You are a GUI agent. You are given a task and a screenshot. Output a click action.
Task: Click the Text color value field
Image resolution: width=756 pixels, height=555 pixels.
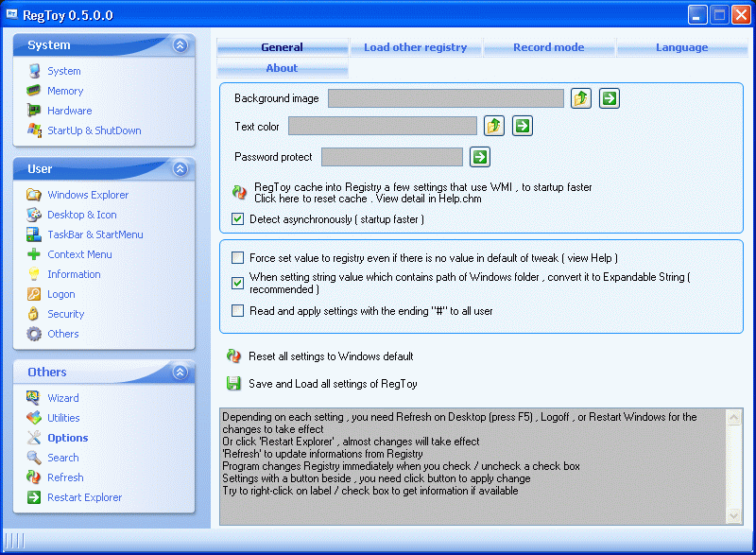[x=383, y=127]
